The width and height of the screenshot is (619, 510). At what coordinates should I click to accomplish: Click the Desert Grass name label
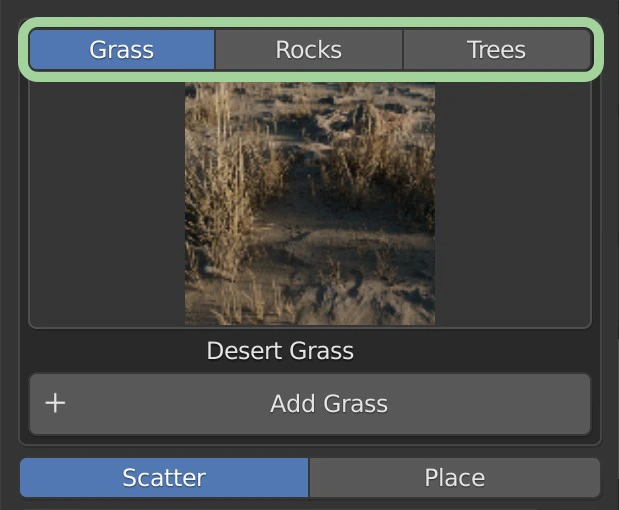280,351
